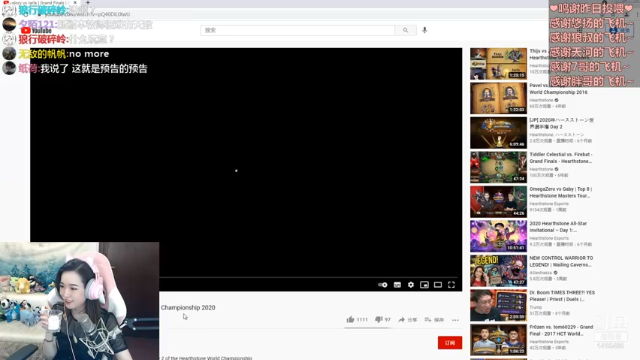Click the red subscribe button
Image resolution: width=640 pixels, height=360 pixels.
coord(450,343)
